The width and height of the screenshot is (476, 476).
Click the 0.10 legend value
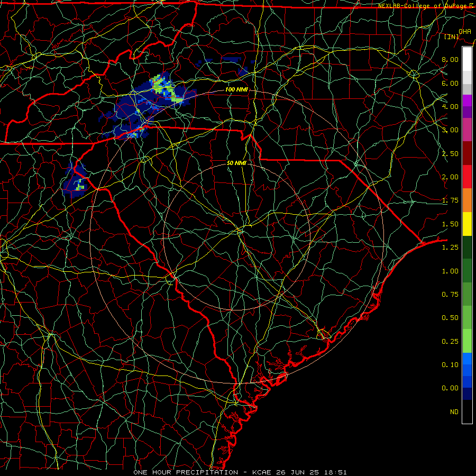[450, 365]
